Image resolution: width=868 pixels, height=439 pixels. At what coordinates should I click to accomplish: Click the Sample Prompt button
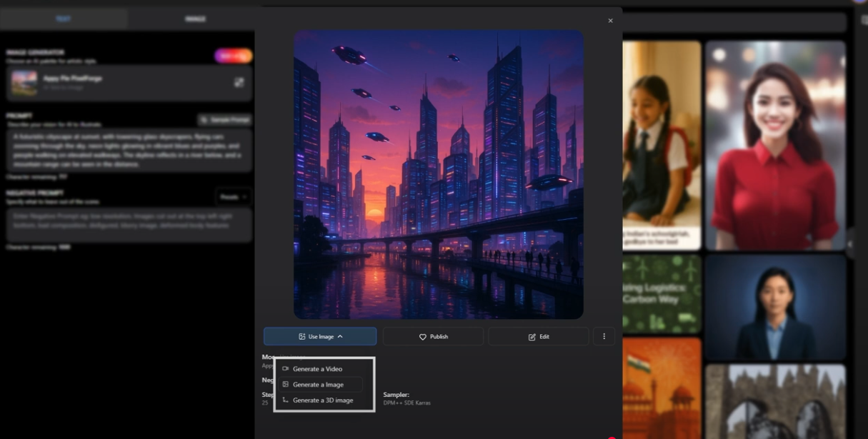(225, 120)
